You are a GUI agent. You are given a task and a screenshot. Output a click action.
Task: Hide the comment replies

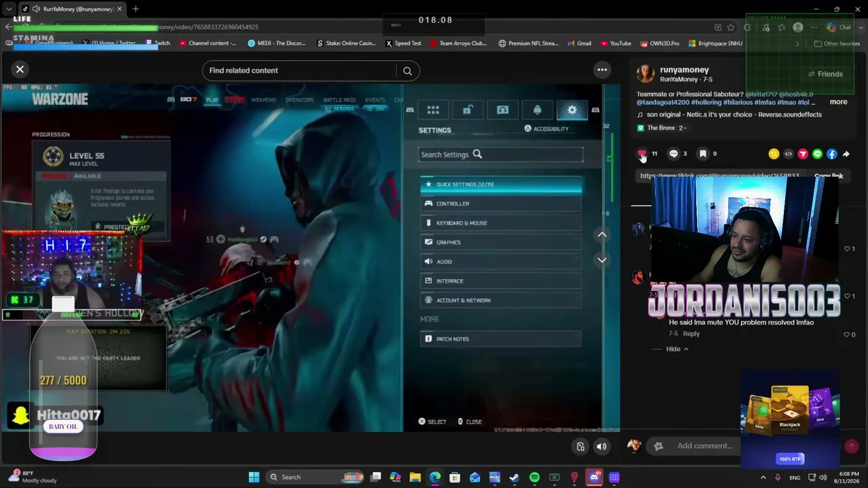677,349
